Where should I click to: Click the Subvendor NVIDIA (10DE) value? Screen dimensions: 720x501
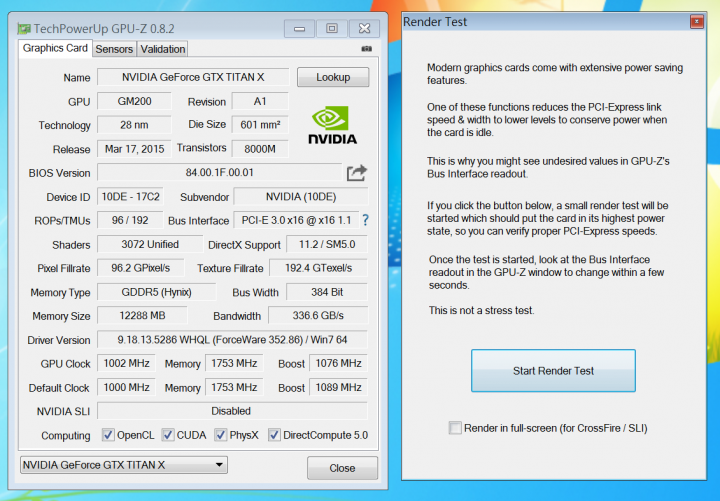[301, 197]
